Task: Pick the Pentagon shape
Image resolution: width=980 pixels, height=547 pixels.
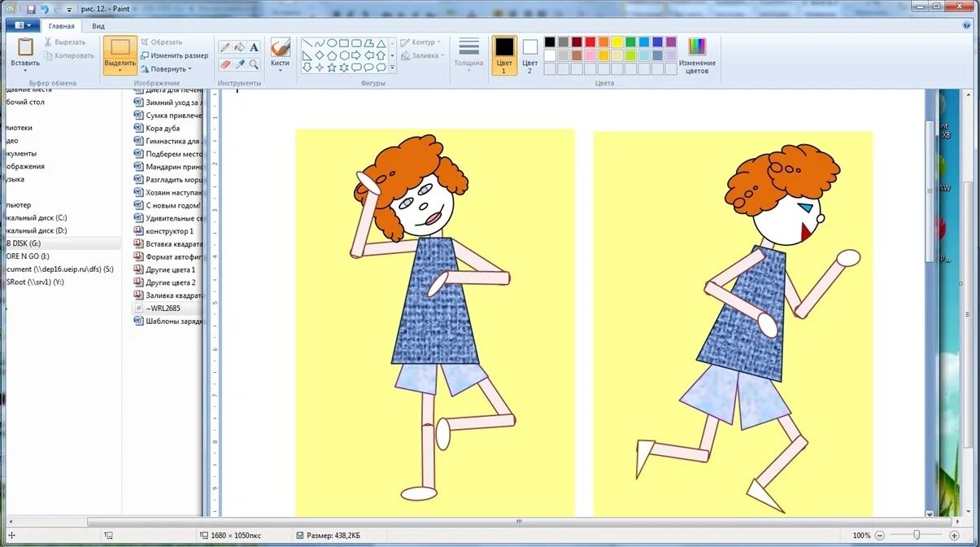Action: [x=332, y=55]
